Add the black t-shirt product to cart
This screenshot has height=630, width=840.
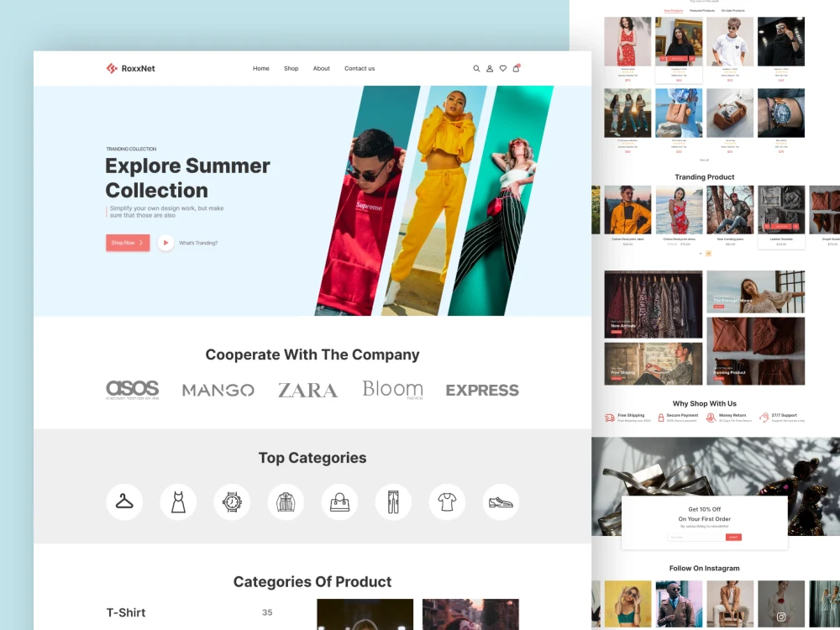point(677,59)
